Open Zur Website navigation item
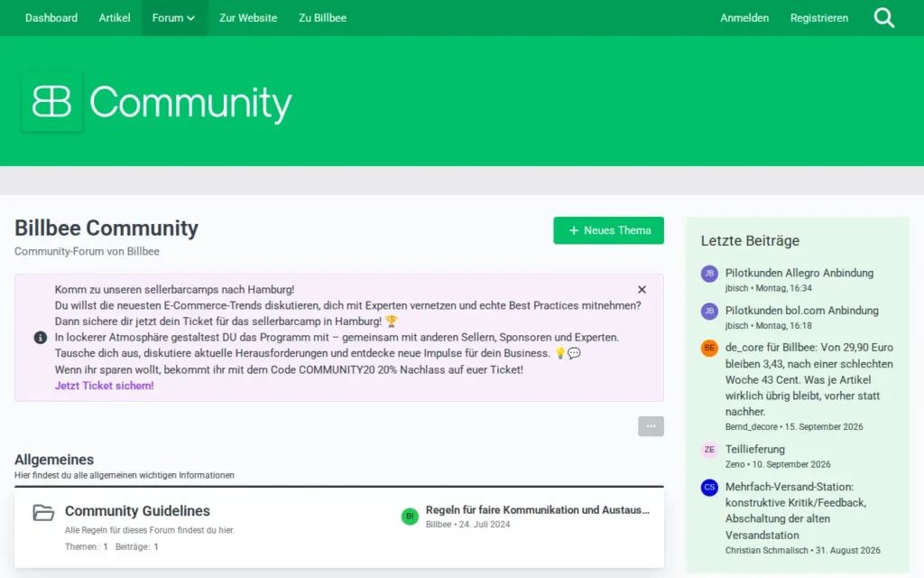924x578 pixels. 248,18
